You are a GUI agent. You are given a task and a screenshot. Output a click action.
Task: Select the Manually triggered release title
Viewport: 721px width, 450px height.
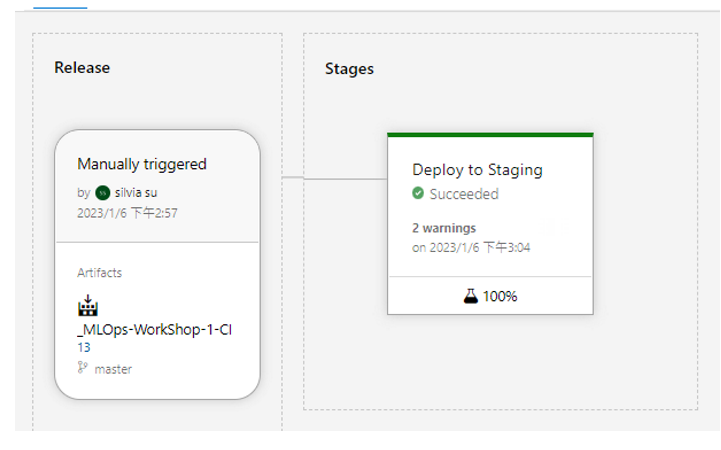coord(142,164)
